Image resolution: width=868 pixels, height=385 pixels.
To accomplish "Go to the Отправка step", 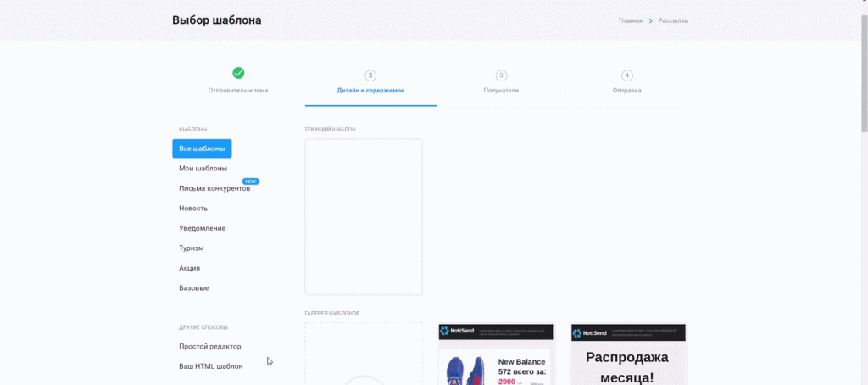I will coord(627,90).
